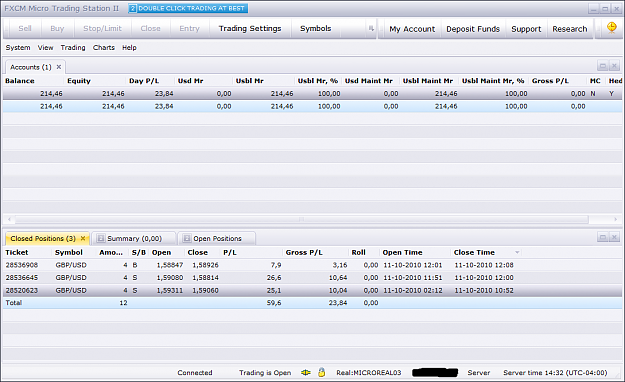This screenshot has width=625, height=382.
Task: Sort accounts by Day P/L column
Action: (x=144, y=81)
